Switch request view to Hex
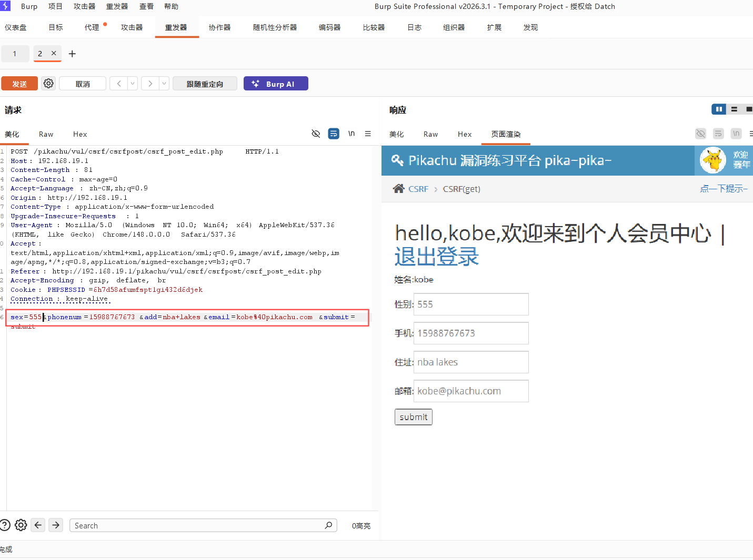This screenshot has height=560, width=753. (80, 134)
